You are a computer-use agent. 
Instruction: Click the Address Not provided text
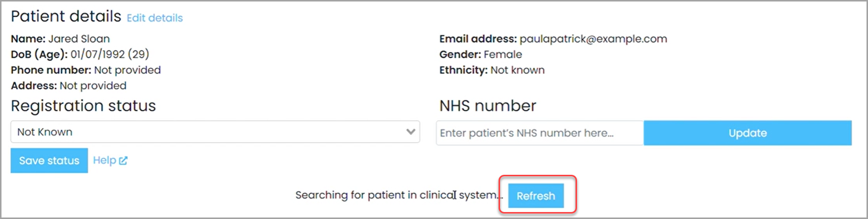click(93, 86)
